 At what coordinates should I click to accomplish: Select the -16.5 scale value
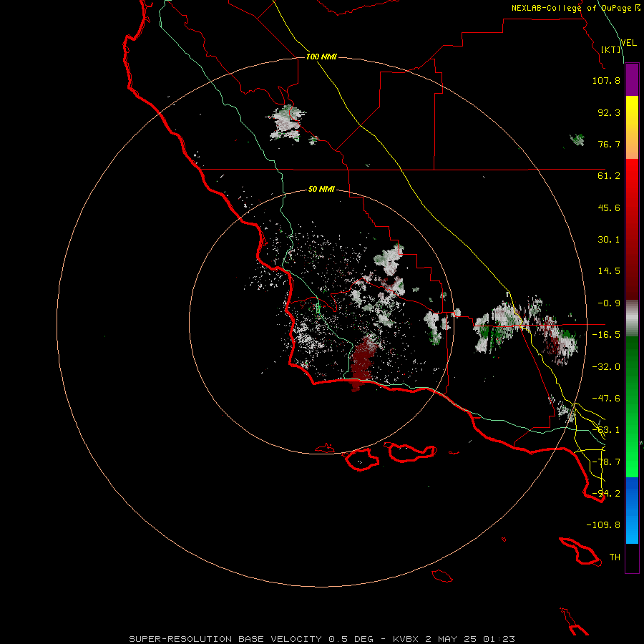coord(606,335)
